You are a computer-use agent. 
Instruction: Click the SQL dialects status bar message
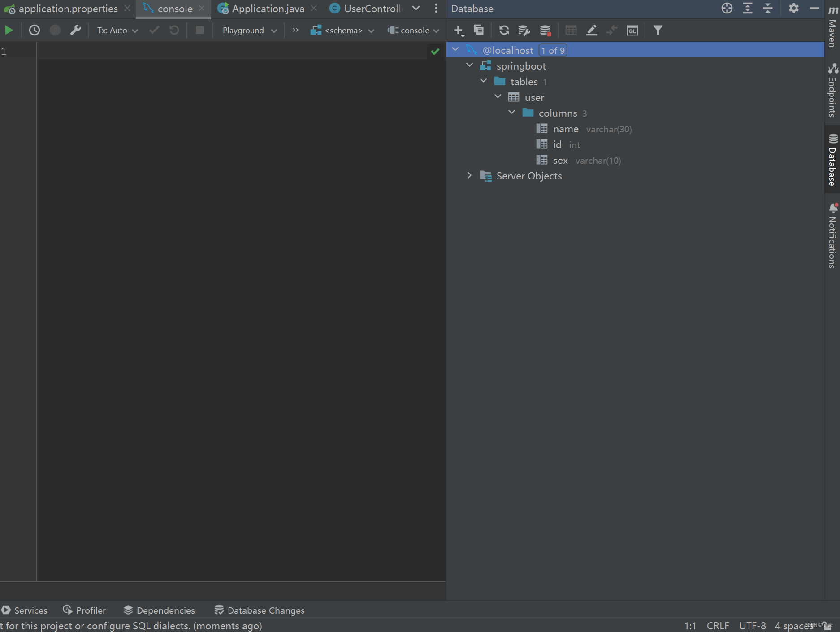[x=131, y=626]
